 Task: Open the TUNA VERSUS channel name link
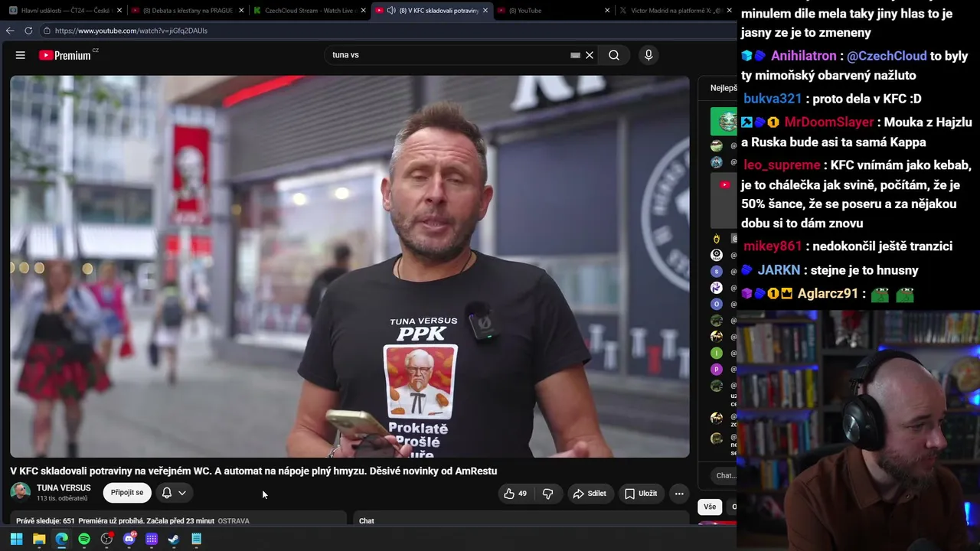64,488
